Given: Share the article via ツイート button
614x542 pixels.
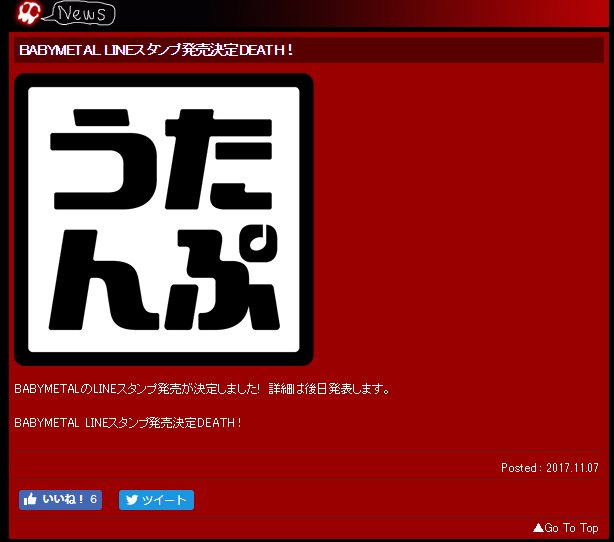Looking at the screenshot, I should click(156, 500).
